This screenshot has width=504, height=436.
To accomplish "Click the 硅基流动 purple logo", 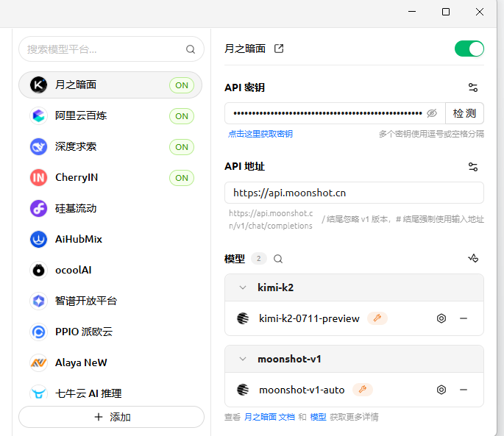I will [38, 208].
